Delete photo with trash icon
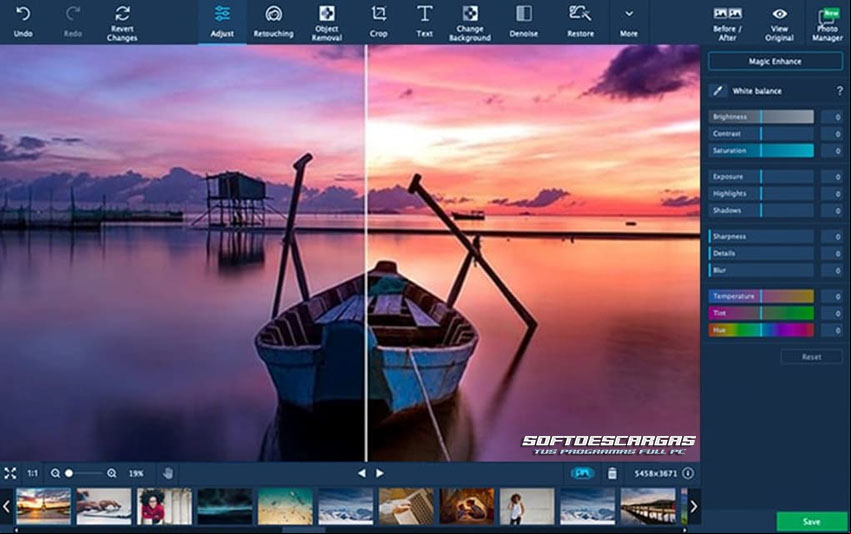This screenshot has height=534, width=851. tap(612, 473)
